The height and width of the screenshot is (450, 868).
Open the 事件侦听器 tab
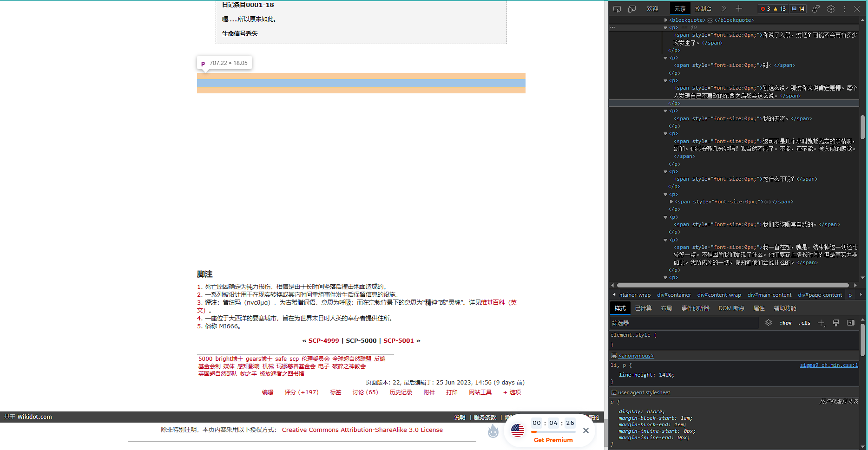pyautogui.click(x=696, y=308)
